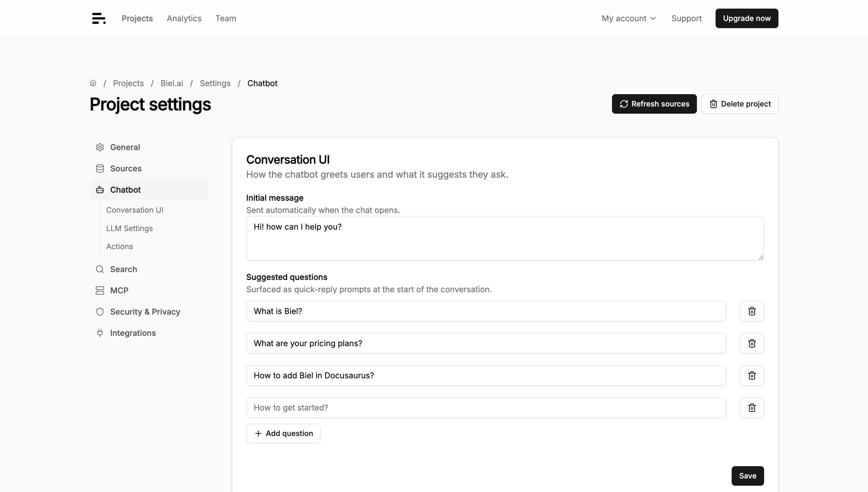Click the Security & Privacy shield icon
Image resolution: width=868 pixels, height=492 pixels.
click(100, 312)
